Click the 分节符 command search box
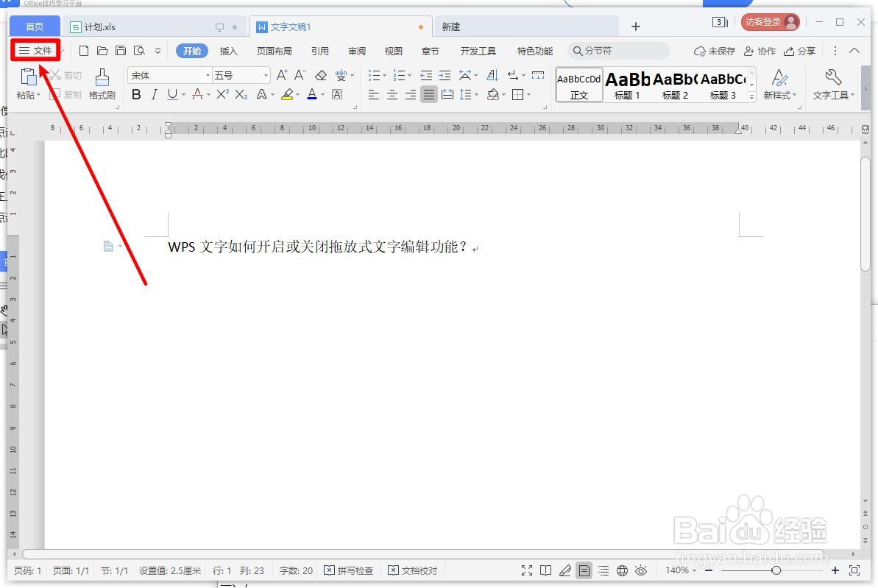Screen dimensions: 878x588 click(x=619, y=51)
